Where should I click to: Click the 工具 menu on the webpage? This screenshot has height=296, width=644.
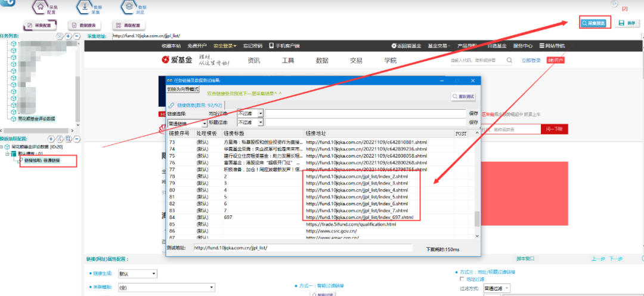click(288, 61)
